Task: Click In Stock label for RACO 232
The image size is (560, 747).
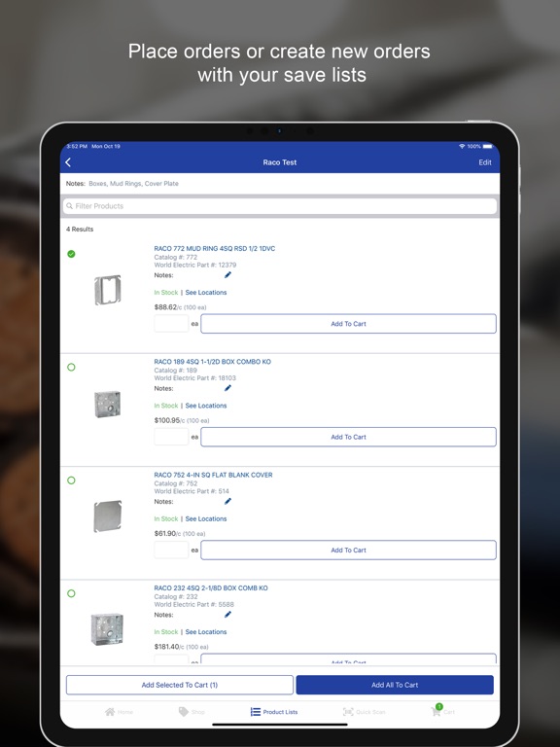Action: tap(165, 632)
